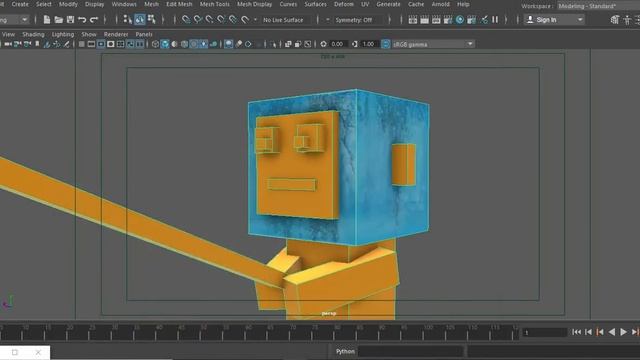
Task: Toggle the Modeling Toolkit icon
Action: point(614,20)
